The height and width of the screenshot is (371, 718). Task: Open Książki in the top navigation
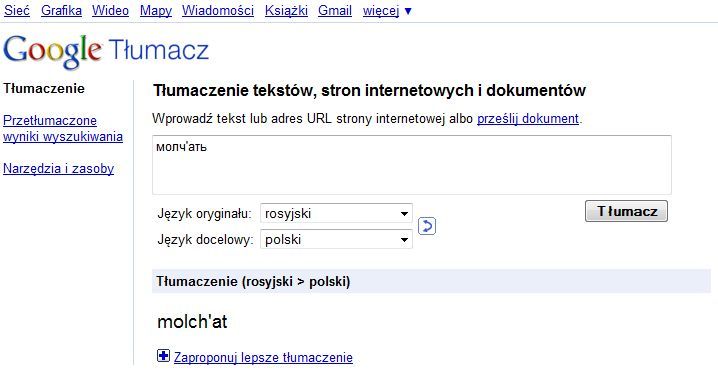(286, 11)
